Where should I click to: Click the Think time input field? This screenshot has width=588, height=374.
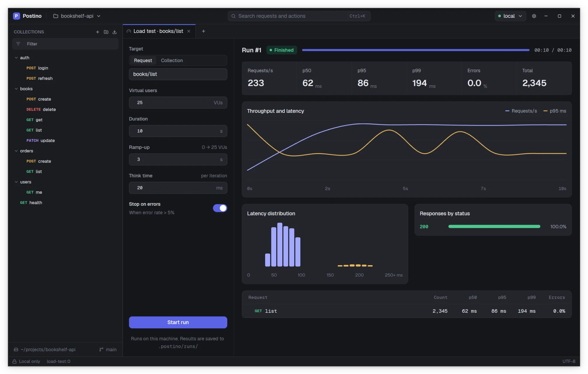point(178,188)
